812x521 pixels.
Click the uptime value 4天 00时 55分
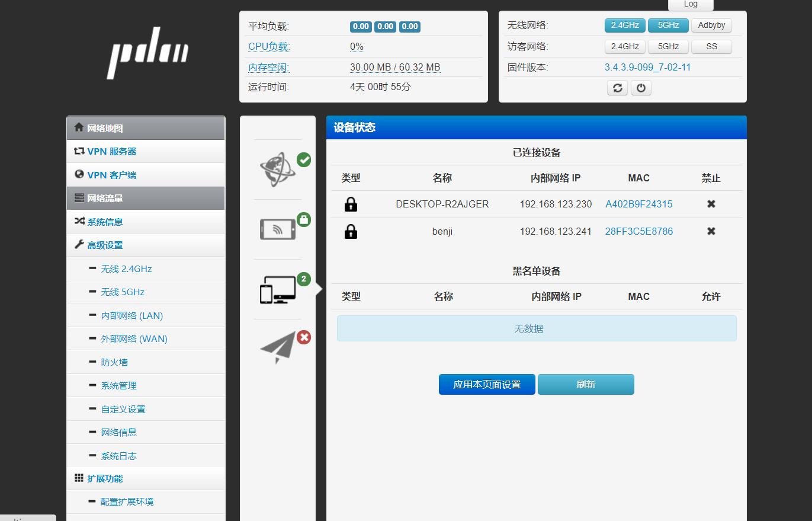[380, 87]
